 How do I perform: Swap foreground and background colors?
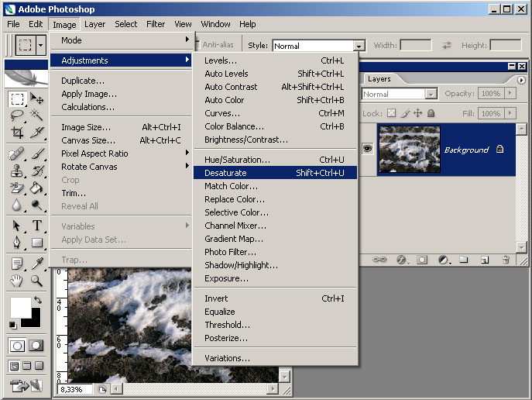[38, 300]
